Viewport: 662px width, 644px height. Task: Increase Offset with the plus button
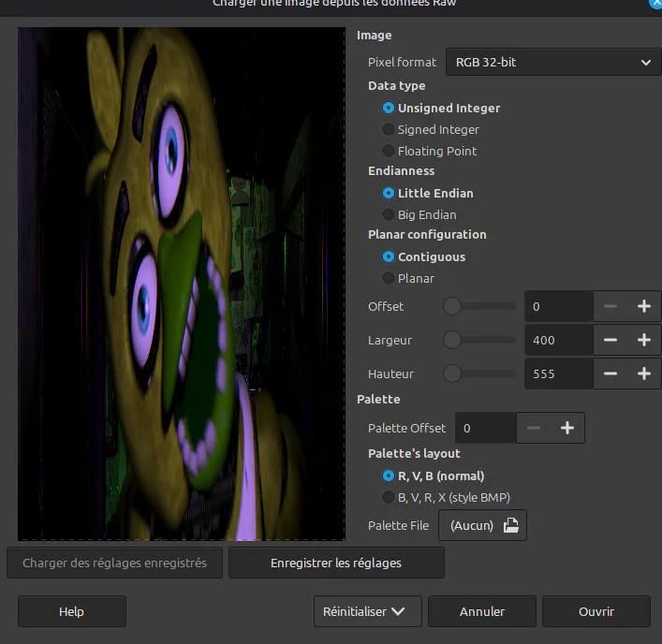point(644,306)
